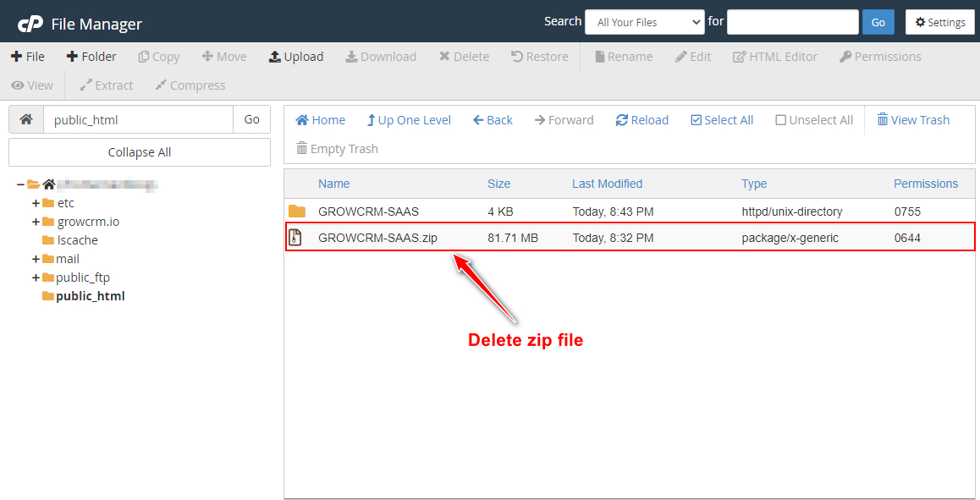Sort files by Last Modified column
The image size is (980, 500).
(607, 184)
